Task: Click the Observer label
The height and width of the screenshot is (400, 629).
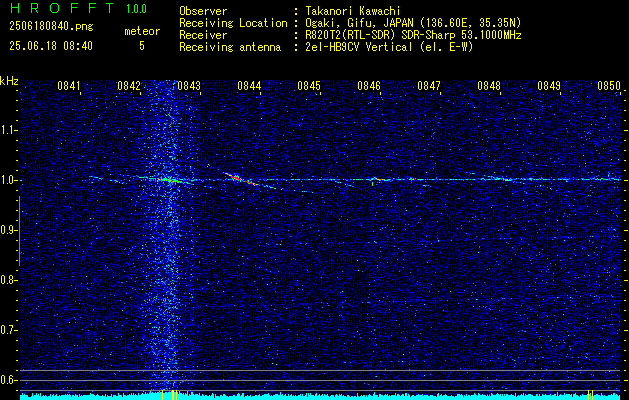Action: pyautogui.click(x=203, y=11)
